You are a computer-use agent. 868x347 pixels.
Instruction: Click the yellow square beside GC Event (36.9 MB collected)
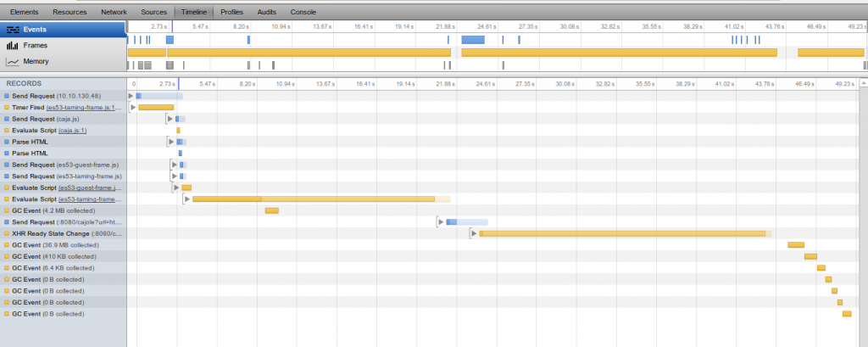point(7,245)
